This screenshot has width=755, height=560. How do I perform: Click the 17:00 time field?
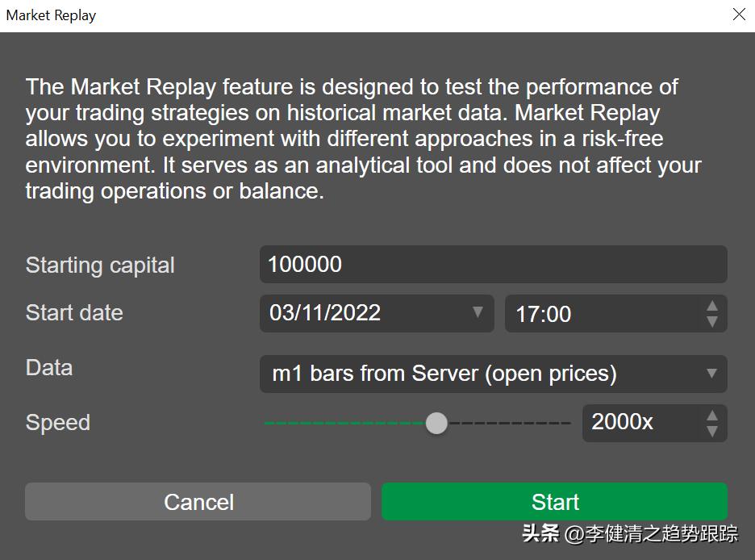[x=601, y=314]
